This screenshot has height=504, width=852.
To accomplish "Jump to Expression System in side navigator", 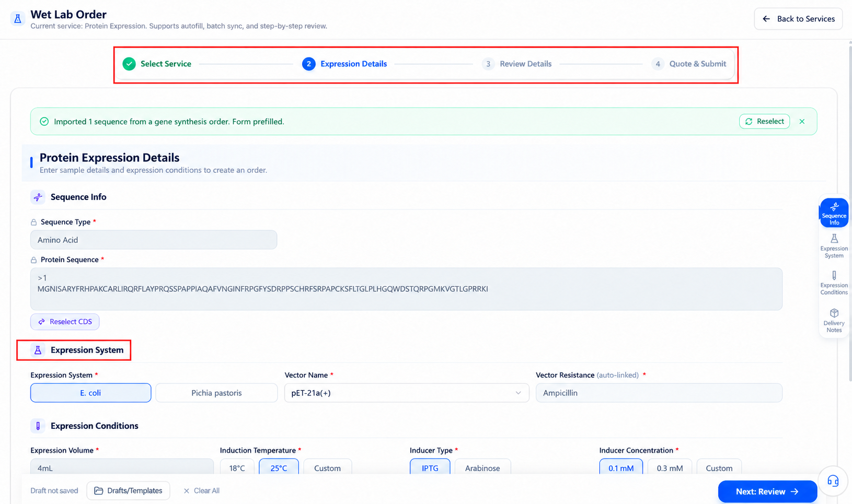I will click(x=834, y=246).
